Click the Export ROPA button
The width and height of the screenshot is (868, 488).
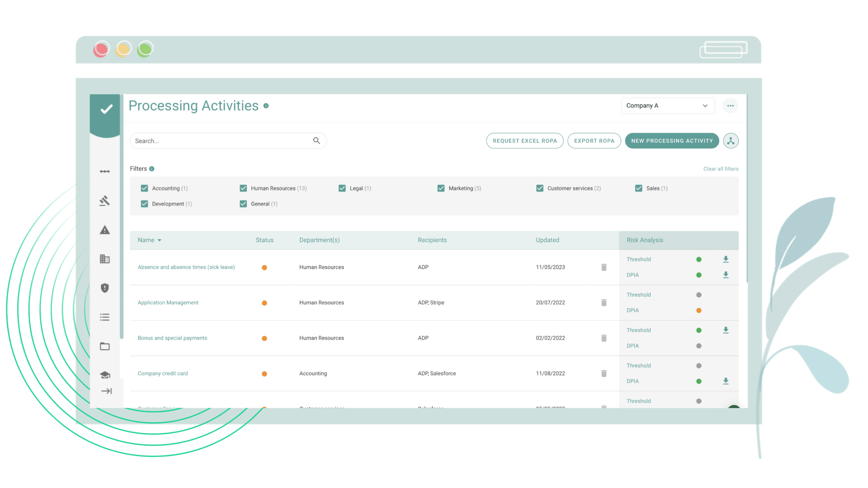point(594,141)
